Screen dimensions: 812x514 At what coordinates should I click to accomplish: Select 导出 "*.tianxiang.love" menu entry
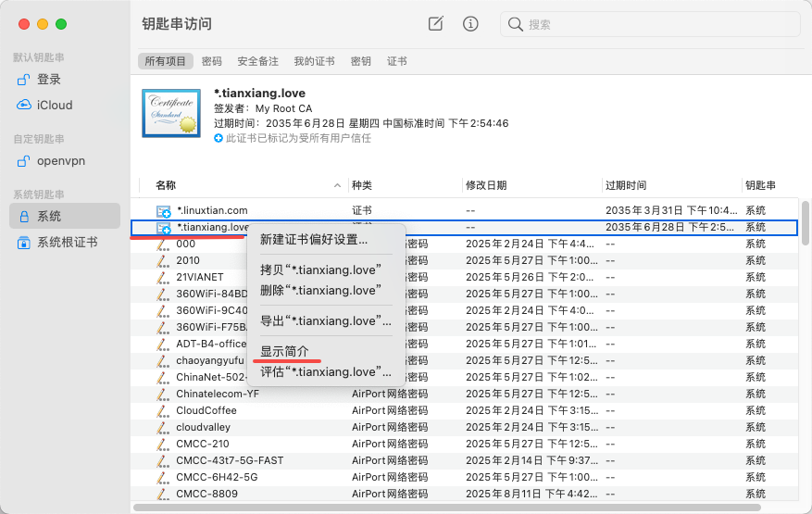click(x=325, y=321)
